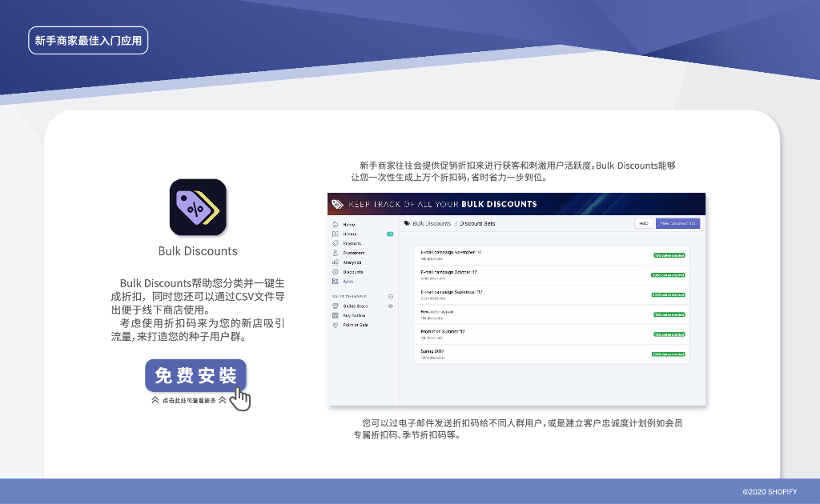This screenshot has width=820, height=504.
Task: Click the tags logo in banner header
Action: tap(337, 204)
